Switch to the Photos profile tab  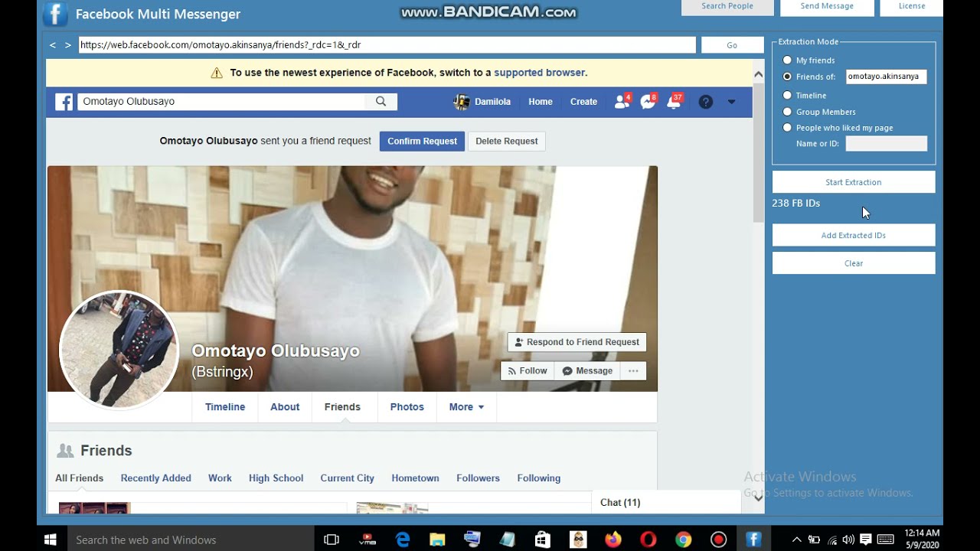407,407
